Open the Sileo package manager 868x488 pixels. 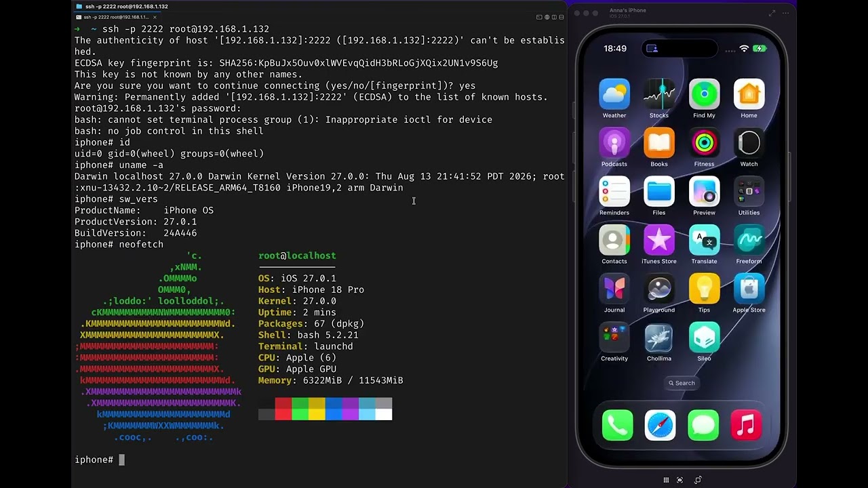704,338
